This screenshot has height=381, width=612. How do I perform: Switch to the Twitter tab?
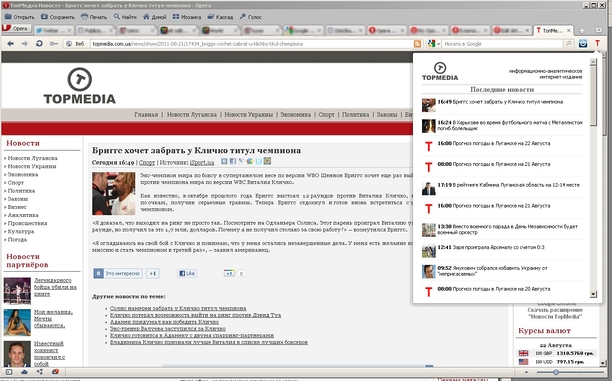53,30
